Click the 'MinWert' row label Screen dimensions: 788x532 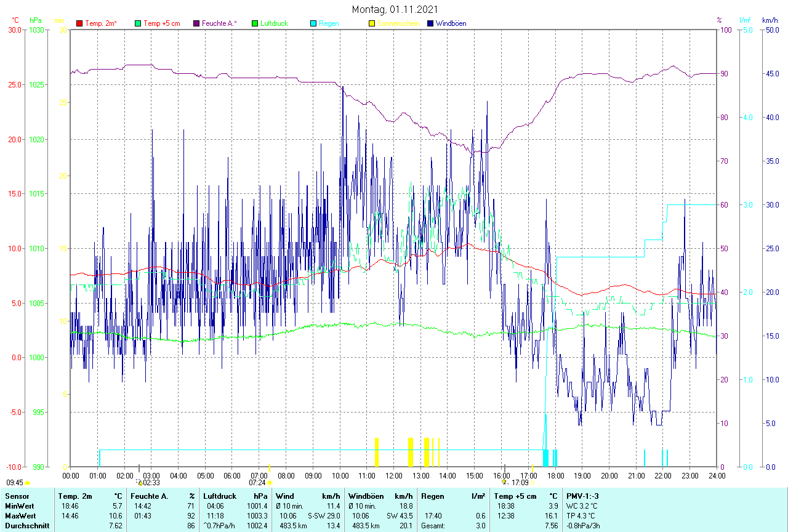coord(19,506)
